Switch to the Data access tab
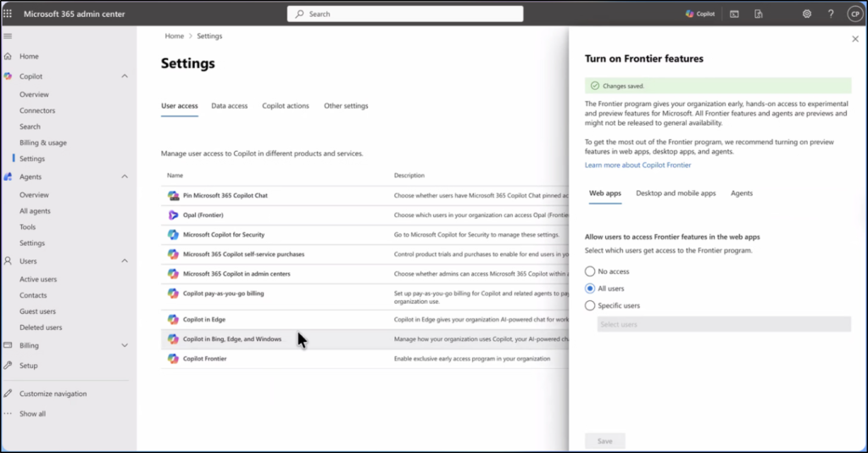868x453 pixels. (x=229, y=106)
